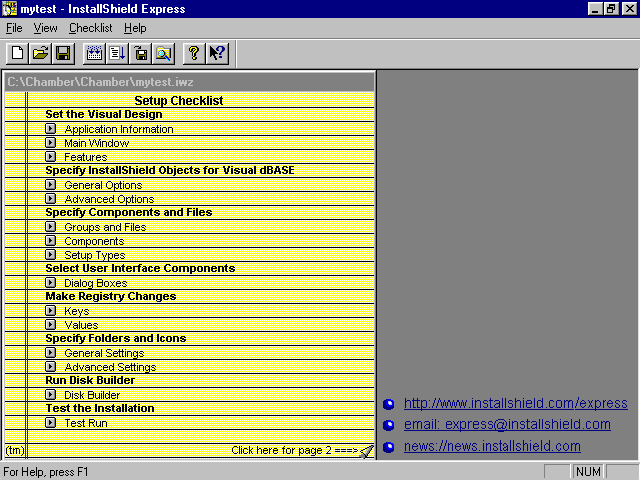This screenshot has width=640, height=480.
Task: Click arrow button next to Components
Action: 51,240
